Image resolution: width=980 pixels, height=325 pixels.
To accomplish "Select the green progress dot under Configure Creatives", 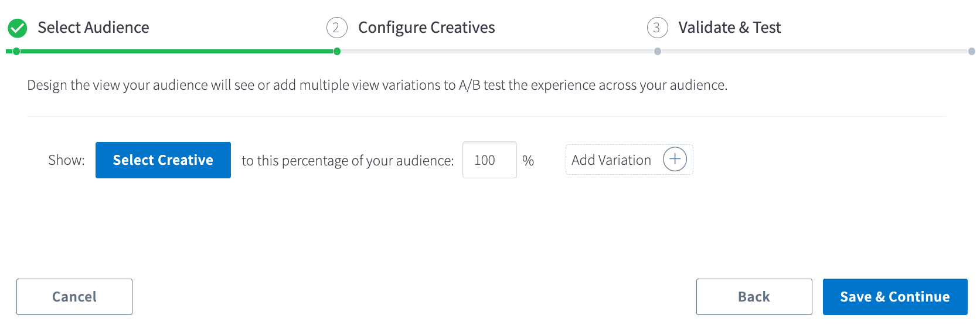I will 337,52.
